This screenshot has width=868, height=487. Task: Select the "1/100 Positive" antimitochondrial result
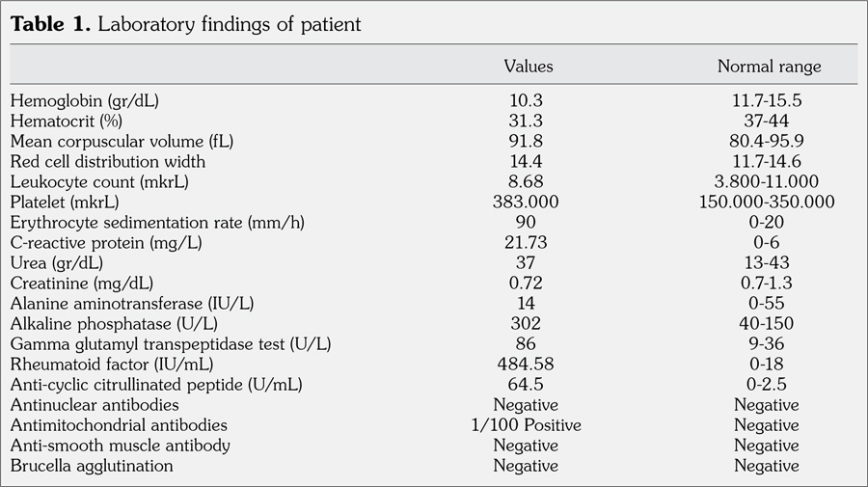pos(526,425)
